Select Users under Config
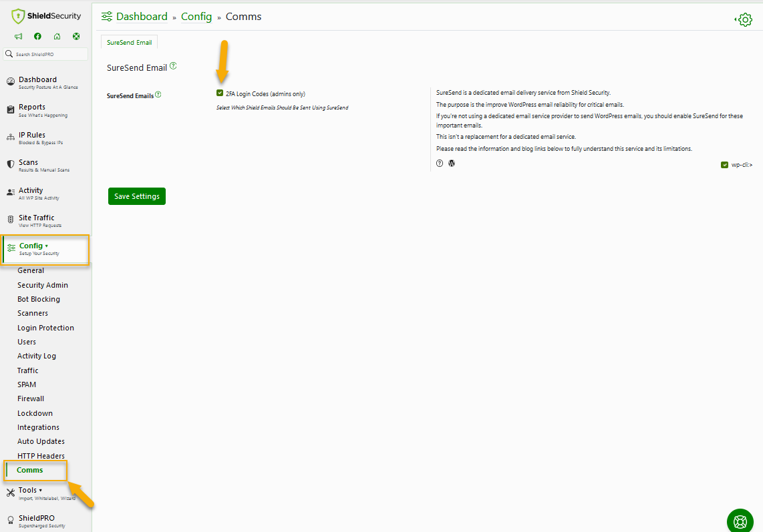 [x=27, y=342]
